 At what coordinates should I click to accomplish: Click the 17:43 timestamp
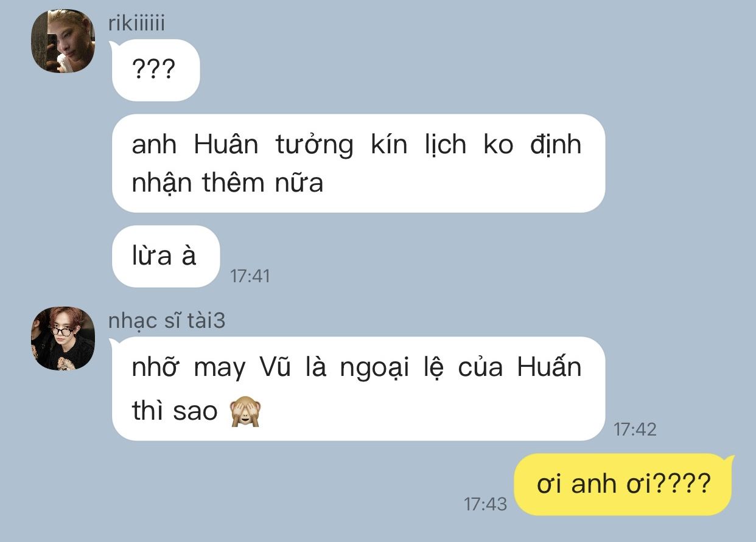[485, 504]
